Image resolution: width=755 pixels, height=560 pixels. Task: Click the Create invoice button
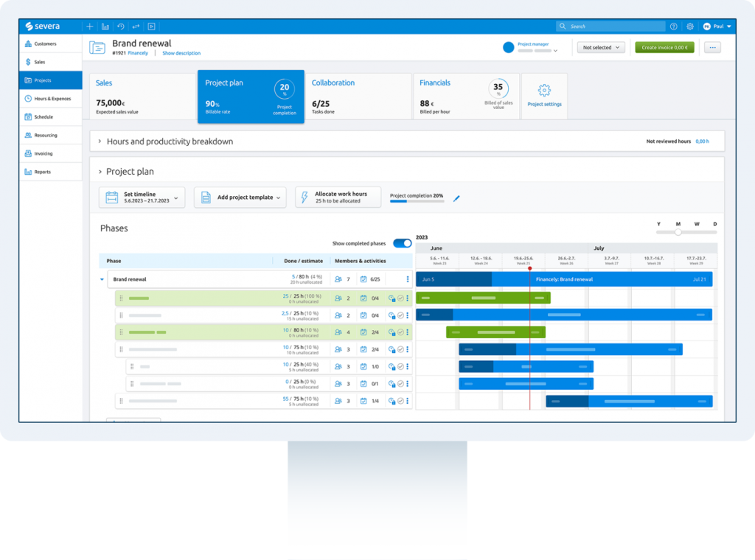tap(664, 47)
